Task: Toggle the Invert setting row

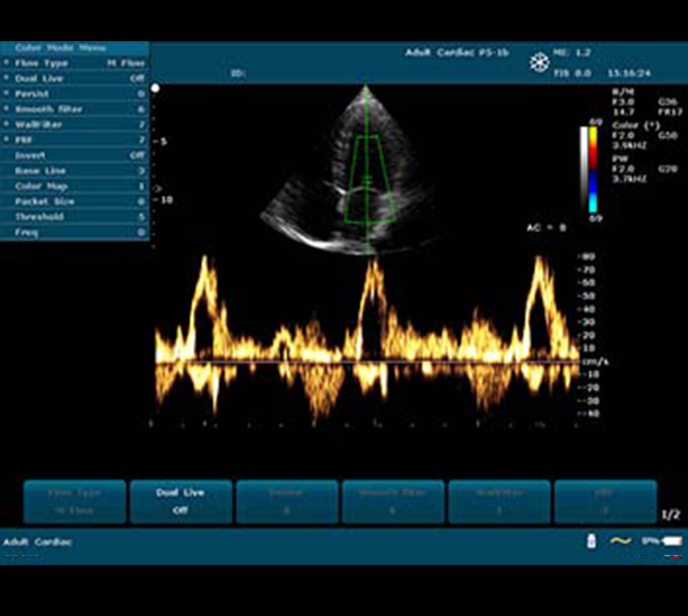Action: pos(75,155)
